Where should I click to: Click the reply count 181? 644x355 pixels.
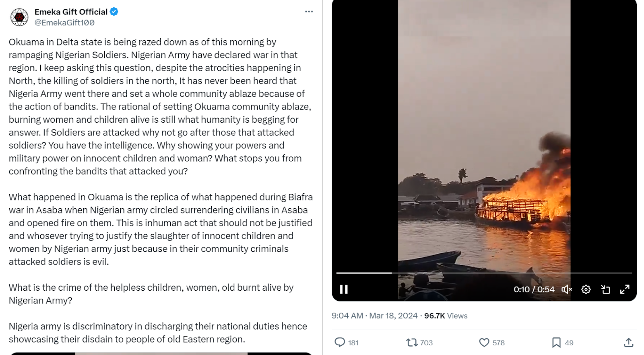pyautogui.click(x=353, y=342)
